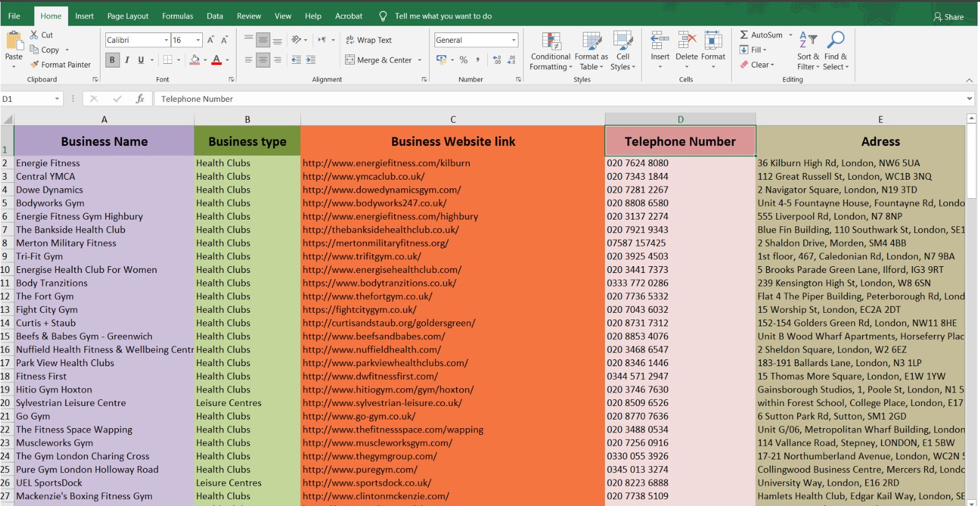980x506 pixels.
Task: Click the AutoSum sigma icon
Action: 744,35
